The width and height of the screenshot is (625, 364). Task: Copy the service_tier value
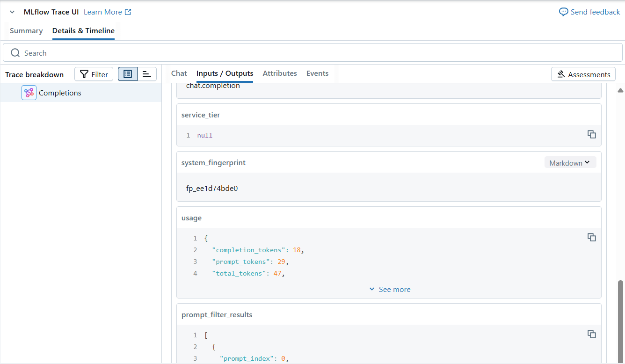(x=592, y=134)
